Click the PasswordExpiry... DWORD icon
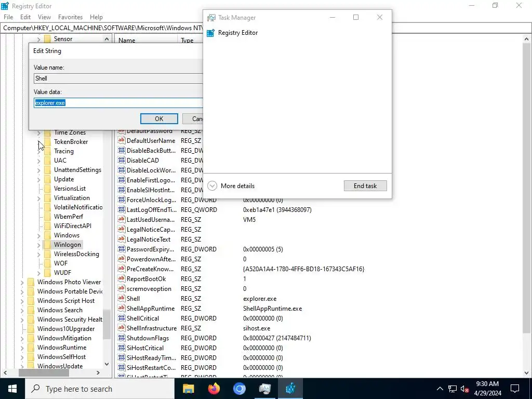This screenshot has width=532, height=399. 121,249
